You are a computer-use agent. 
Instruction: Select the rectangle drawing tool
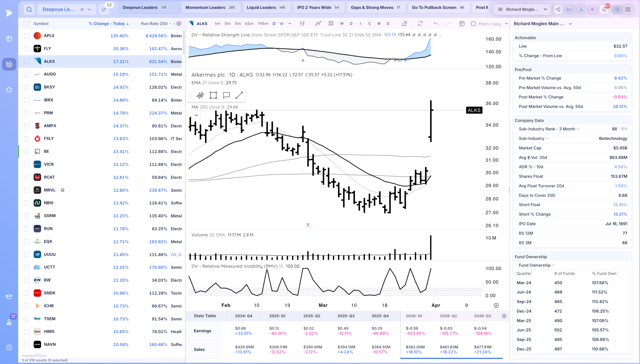coord(213,95)
